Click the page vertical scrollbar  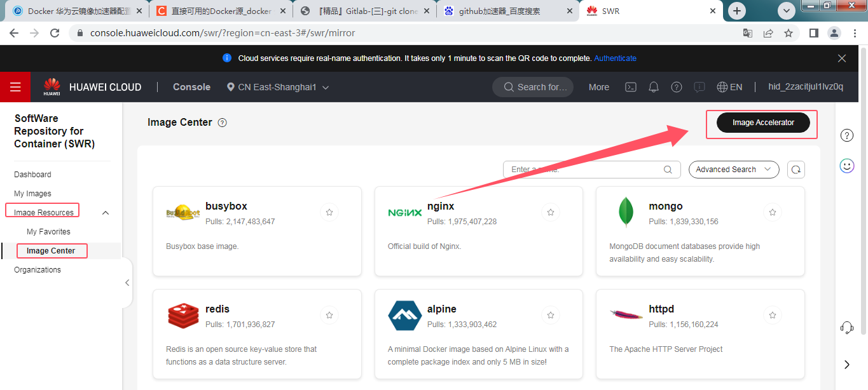(863, 191)
